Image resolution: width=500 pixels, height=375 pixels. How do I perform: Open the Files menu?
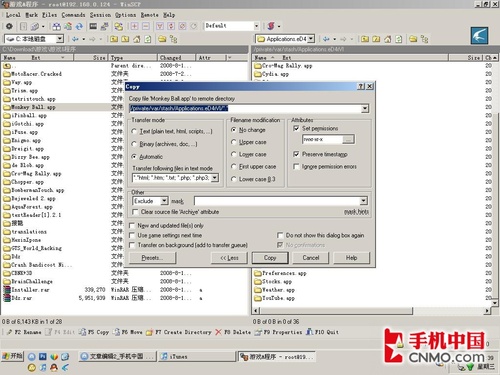point(50,15)
